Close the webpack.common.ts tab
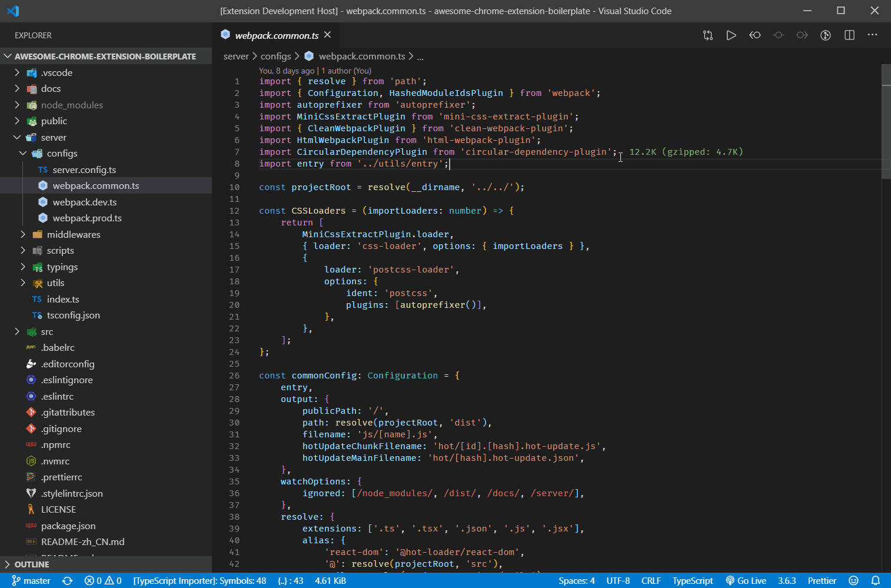Image resolution: width=891 pixels, height=588 pixels. click(x=328, y=35)
